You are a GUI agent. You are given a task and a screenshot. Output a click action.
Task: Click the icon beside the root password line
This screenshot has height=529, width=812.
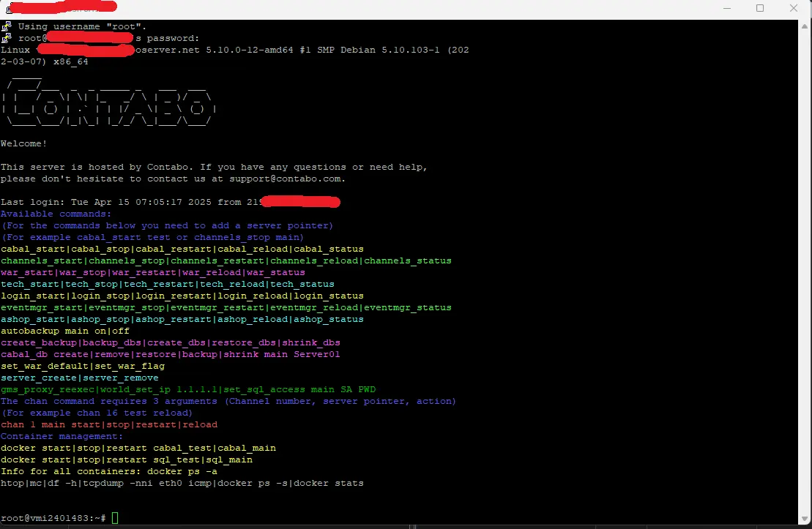[x=6, y=38]
